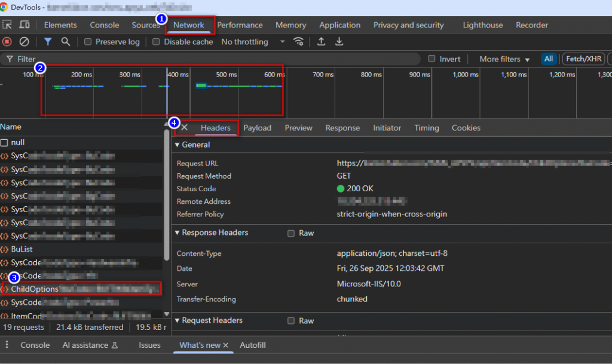Close the request details pane

[185, 127]
